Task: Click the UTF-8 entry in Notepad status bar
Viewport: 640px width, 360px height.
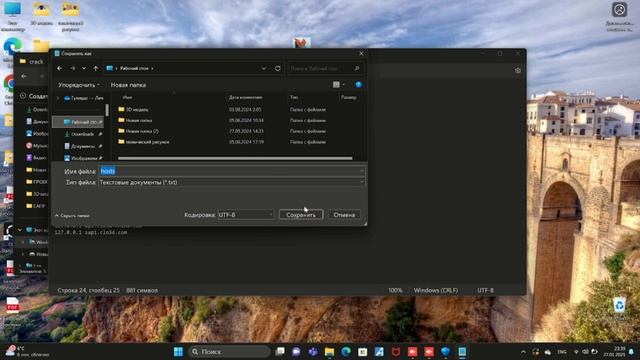Action: click(485, 290)
